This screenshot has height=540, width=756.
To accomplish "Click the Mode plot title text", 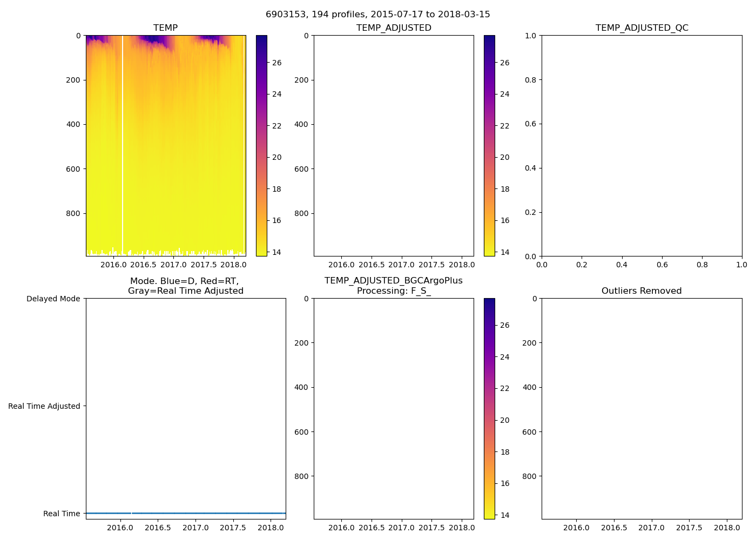I will [x=185, y=286].
